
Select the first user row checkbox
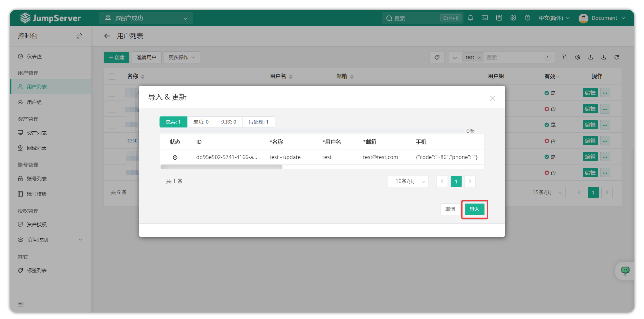(x=112, y=93)
